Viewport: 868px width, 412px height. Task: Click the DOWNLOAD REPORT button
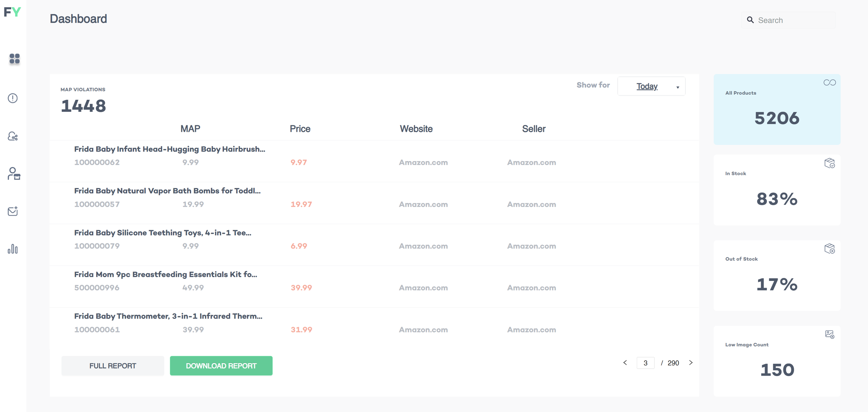pos(221,366)
